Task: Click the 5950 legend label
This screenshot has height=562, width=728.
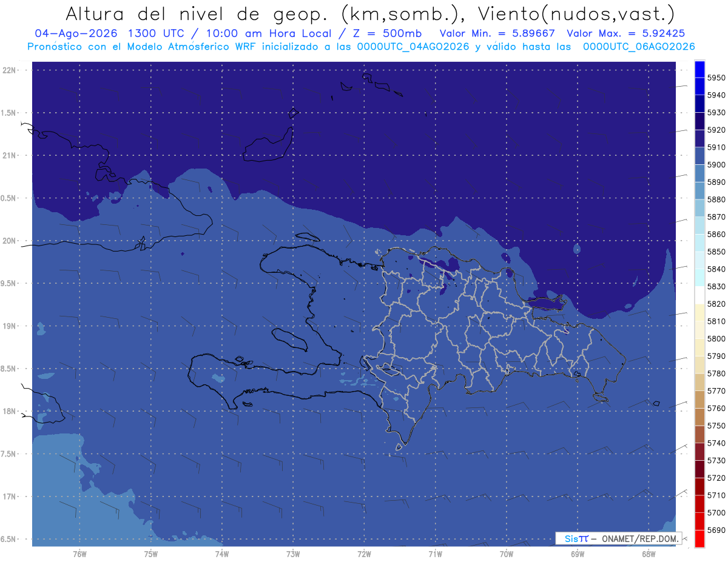Action: (716, 78)
